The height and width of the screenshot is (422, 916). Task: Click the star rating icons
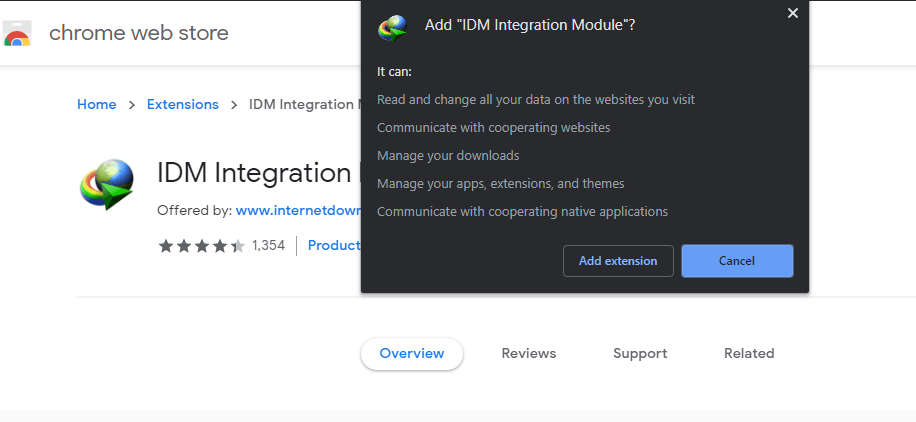coord(201,246)
